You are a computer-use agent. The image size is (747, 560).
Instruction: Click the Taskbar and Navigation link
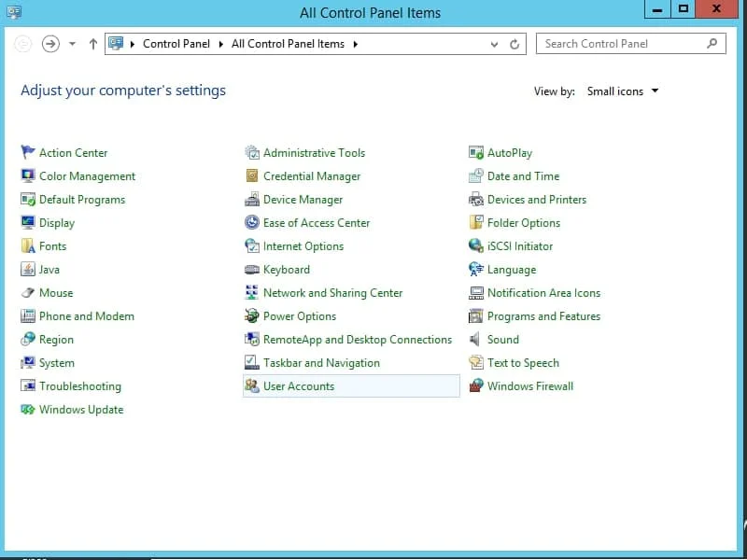pos(321,363)
